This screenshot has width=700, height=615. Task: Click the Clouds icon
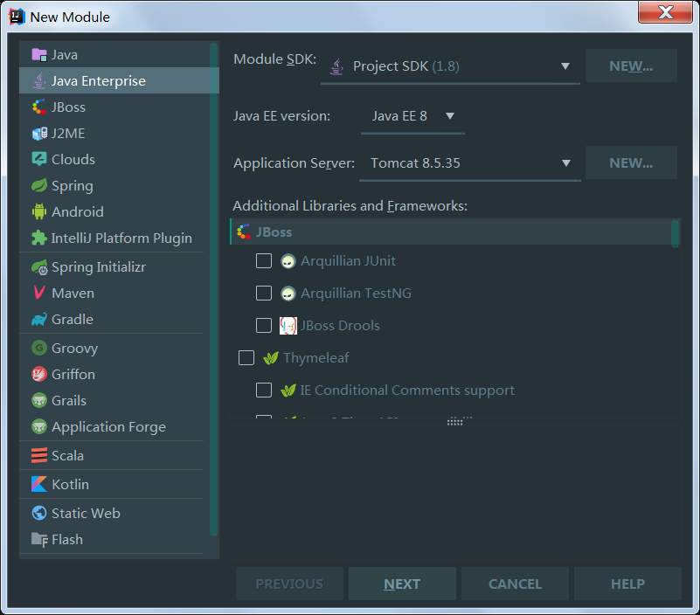(x=39, y=159)
